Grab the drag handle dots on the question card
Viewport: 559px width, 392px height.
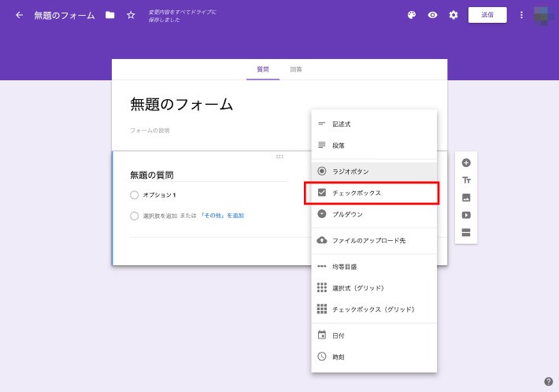[x=279, y=157]
